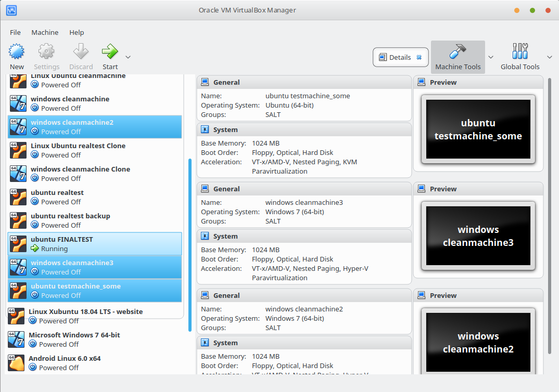Expand the Global Tools dropdown arrow
The width and height of the screenshot is (559, 392).
point(550,57)
